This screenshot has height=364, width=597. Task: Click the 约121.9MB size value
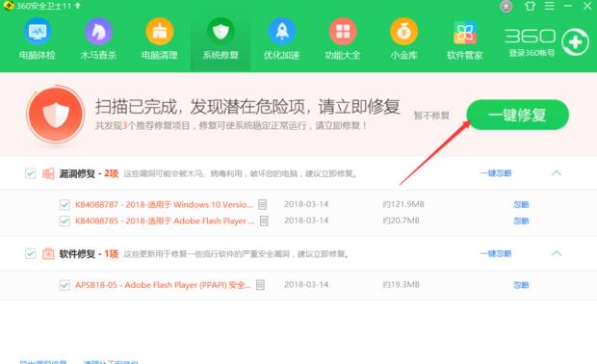pyautogui.click(x=403, y=204)
